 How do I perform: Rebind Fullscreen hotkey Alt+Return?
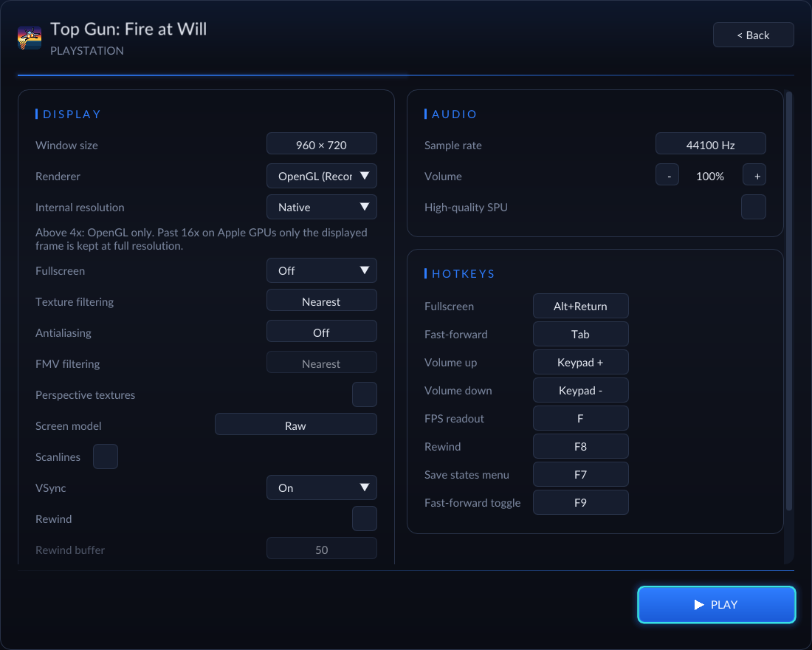[x=580, y=306]
